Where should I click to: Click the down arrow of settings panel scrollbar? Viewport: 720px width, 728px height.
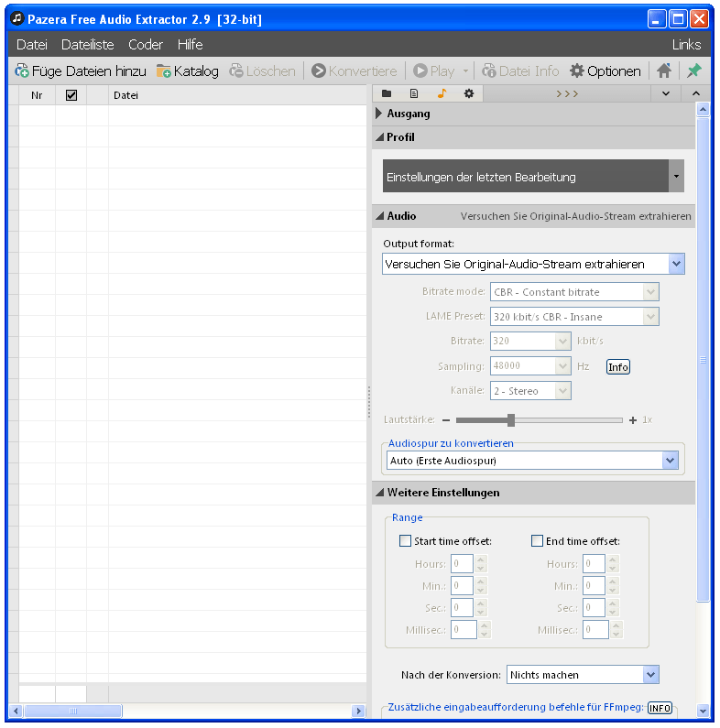click(703, 711)
